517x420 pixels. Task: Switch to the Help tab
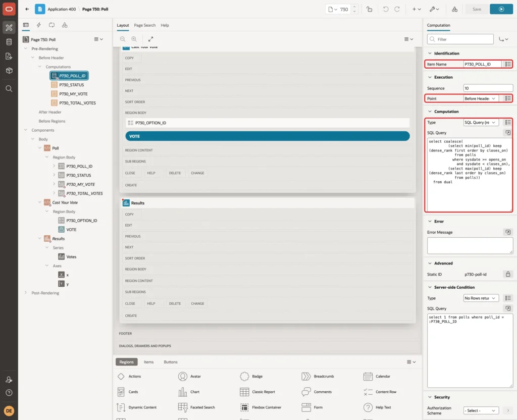coord(165,25)
